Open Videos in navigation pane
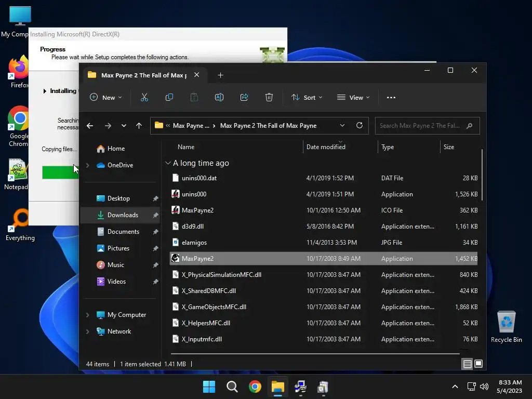The height and width of the screenshot is (399, 532). click(x=111, y=282)
